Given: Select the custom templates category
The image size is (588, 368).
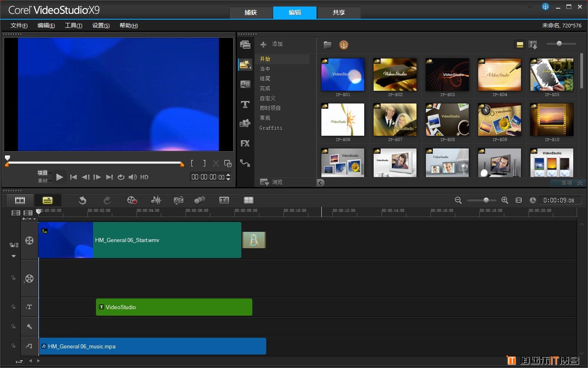Looking at the screenshot, I should point(268,98).
